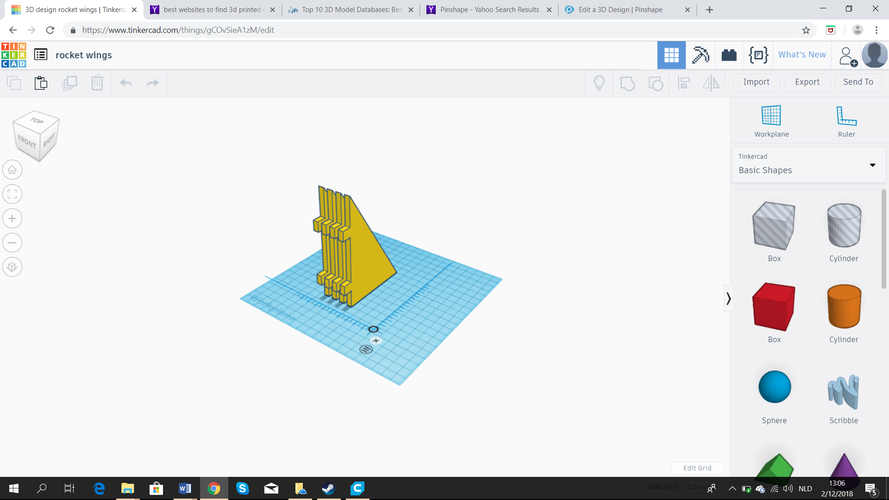Click the Import button

[756, 82]
